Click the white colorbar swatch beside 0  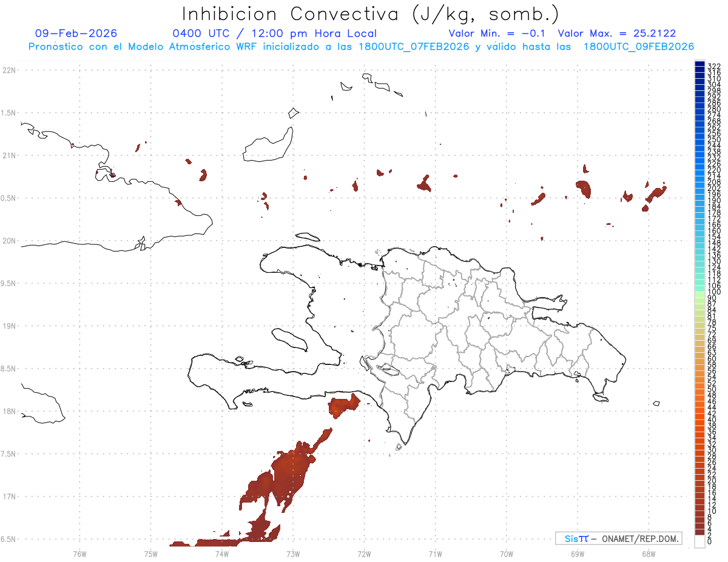(699, 541)
